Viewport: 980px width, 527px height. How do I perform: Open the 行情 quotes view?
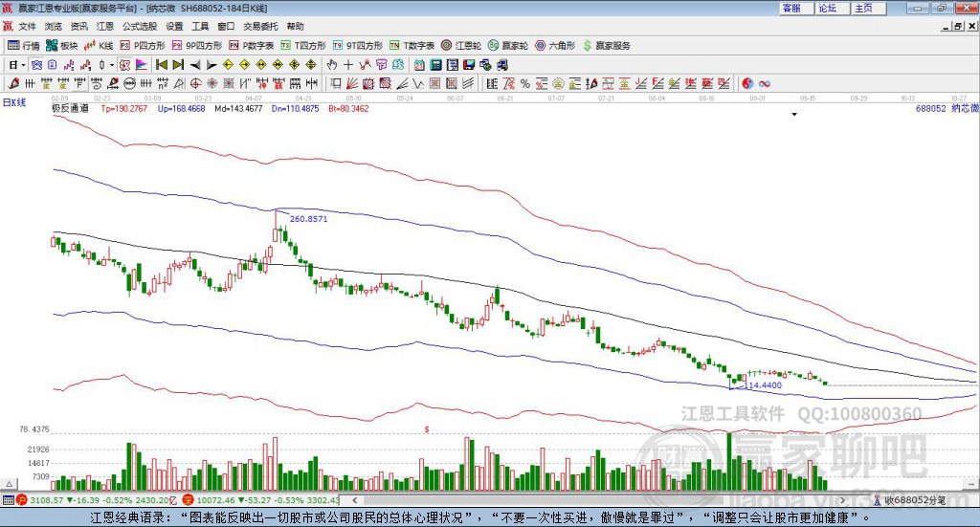click(x=23, y=46)
